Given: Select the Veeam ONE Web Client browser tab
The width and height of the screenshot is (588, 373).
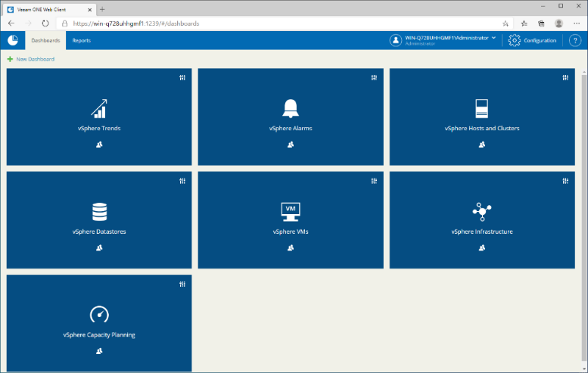Looking at the screenshot, I should pyautogui.click(x=48, y=9).
